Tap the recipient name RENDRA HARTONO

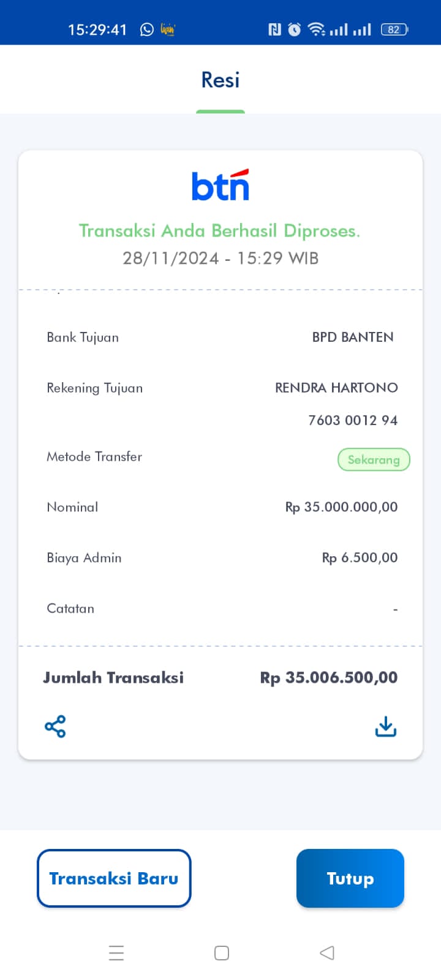[336, 388]
